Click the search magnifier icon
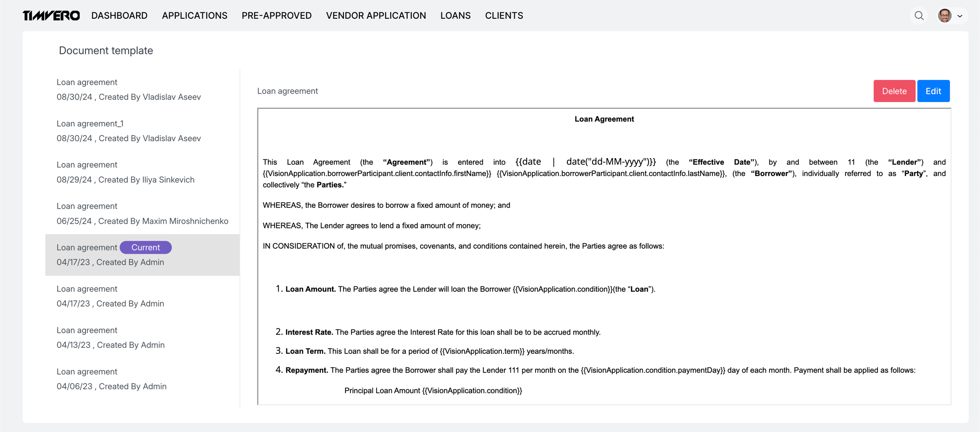Screen dimensions: 980x432 [919, 16]
